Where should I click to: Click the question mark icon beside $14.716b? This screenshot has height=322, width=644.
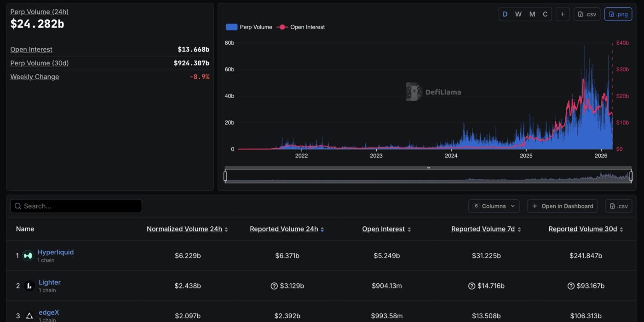pyautogui.click(x=471, y=286)
